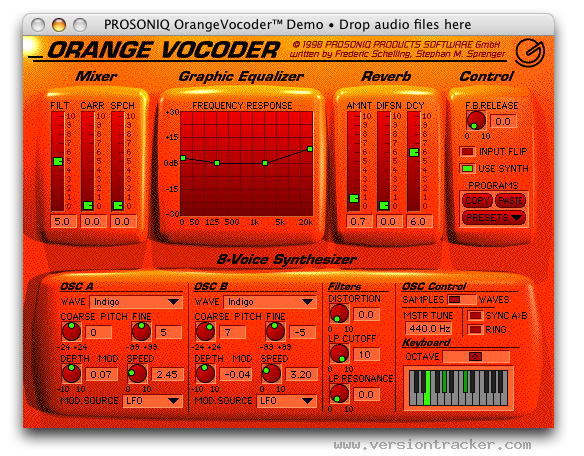Click the PASTE program button
The width and height of the screenshot is (584, 456).
point(510,201)
